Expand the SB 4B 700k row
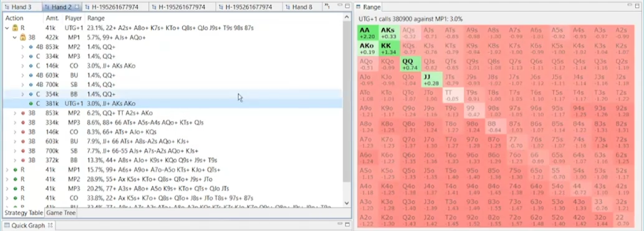 tap(22, 85)
